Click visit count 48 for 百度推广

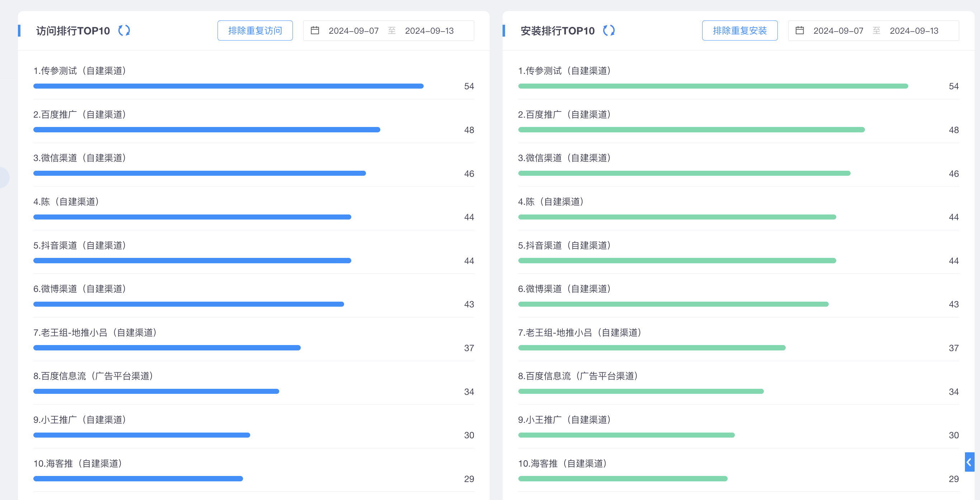[469, 130]
